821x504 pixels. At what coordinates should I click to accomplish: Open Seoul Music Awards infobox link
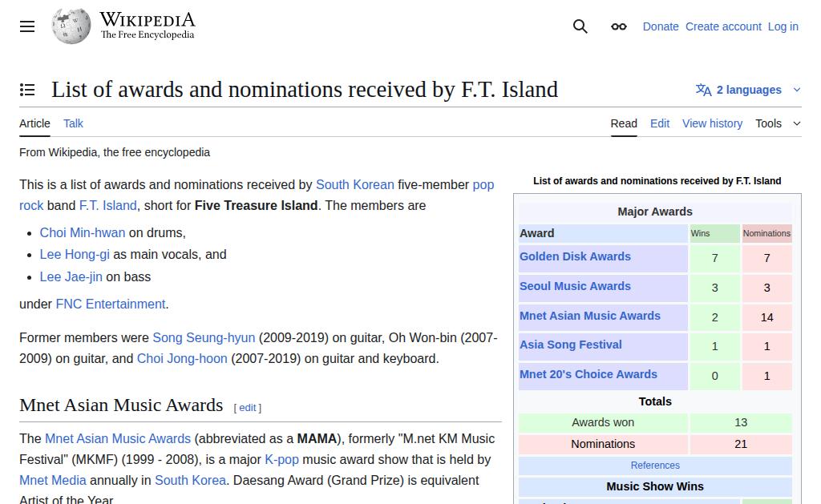click(575, 286)
